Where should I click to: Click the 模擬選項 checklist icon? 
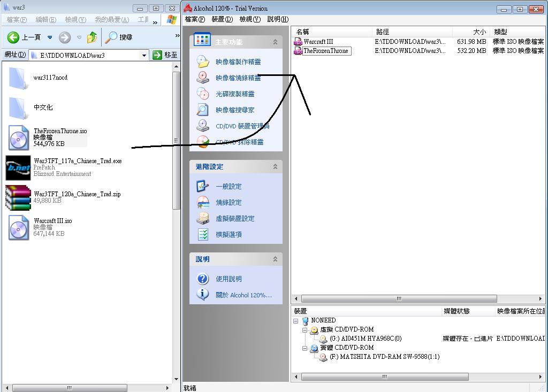203,234
